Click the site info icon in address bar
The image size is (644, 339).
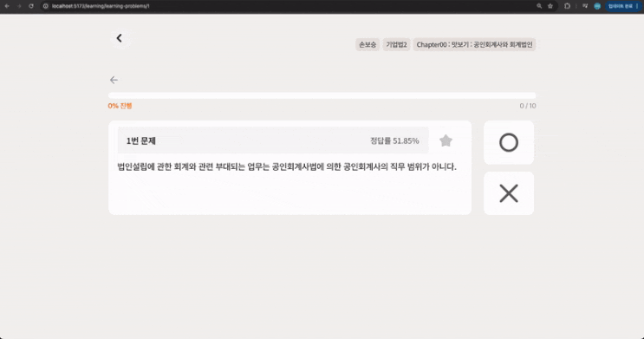pos(46,6)
